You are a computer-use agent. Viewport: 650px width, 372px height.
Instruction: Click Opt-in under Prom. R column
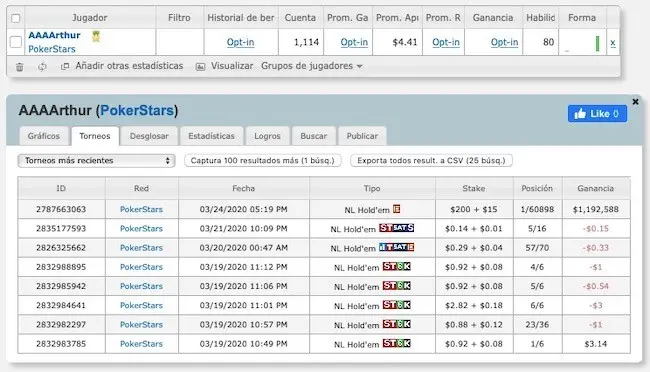click(x=446, y=42)
